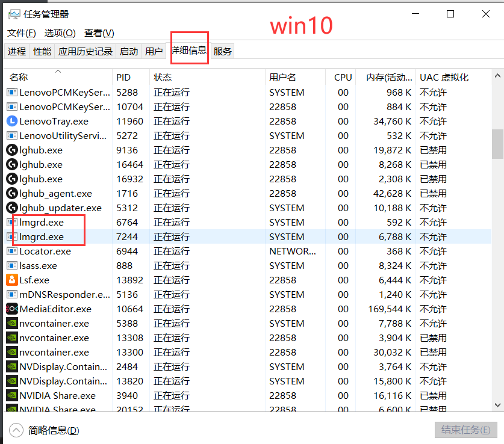Screen dimensions: 504x444
Task: Click the lghub.exe icon for PID 9136
Action: 12,150
